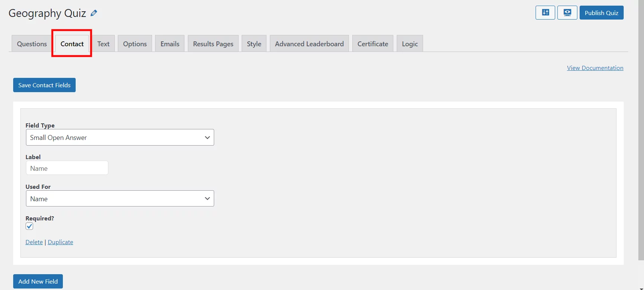
Task: Open Advanced Leaderboard tab
Action: [x=309, y=44]
